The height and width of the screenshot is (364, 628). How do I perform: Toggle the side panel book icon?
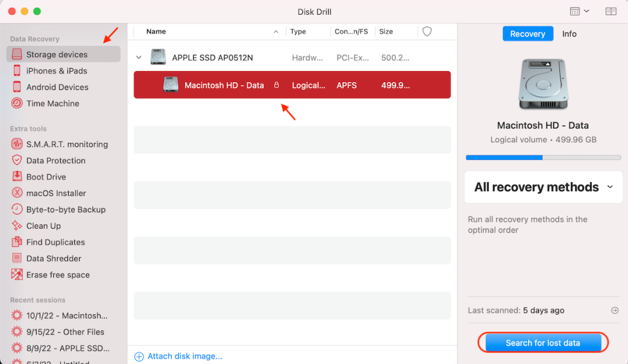(x=610, y=12)
